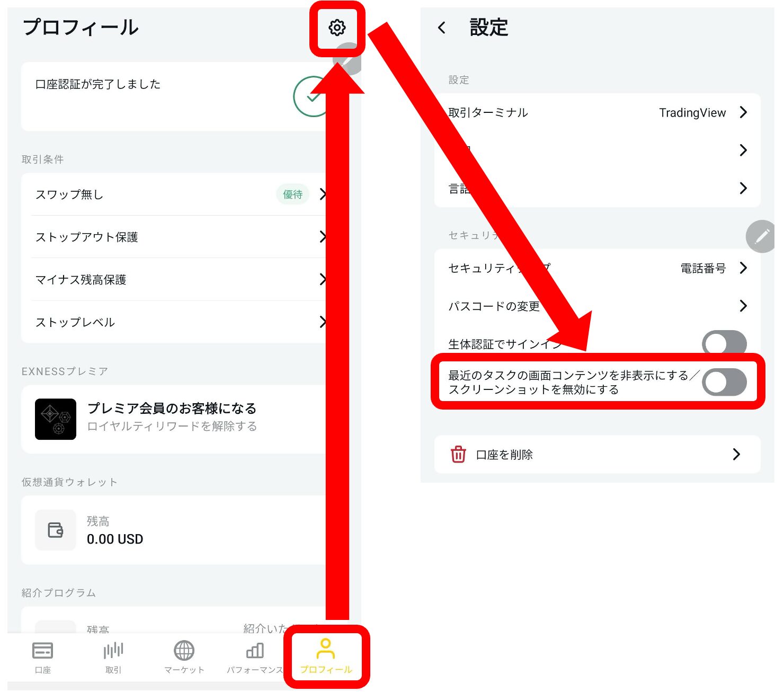Screen dimensions: 784x692
Task: Open the パフォーマンス bar chart icon
Action: 255,651
